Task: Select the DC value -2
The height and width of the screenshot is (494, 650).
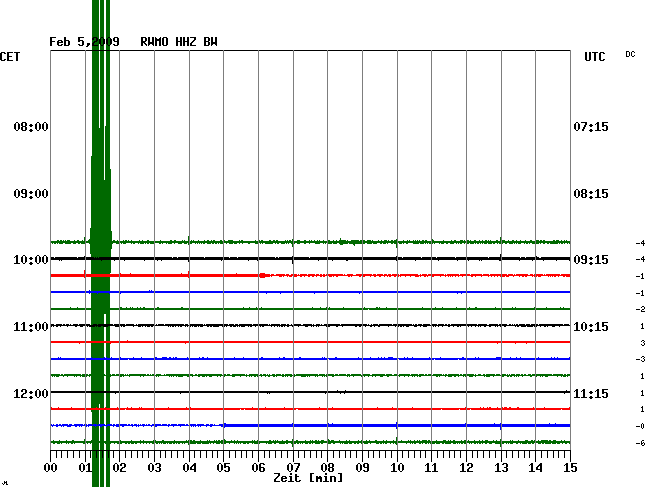Action: pos(640,309)
